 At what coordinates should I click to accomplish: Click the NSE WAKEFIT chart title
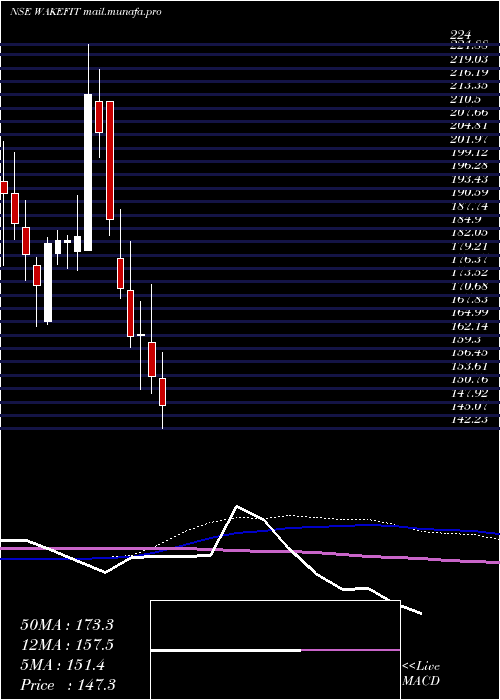[x=85, y=12]
